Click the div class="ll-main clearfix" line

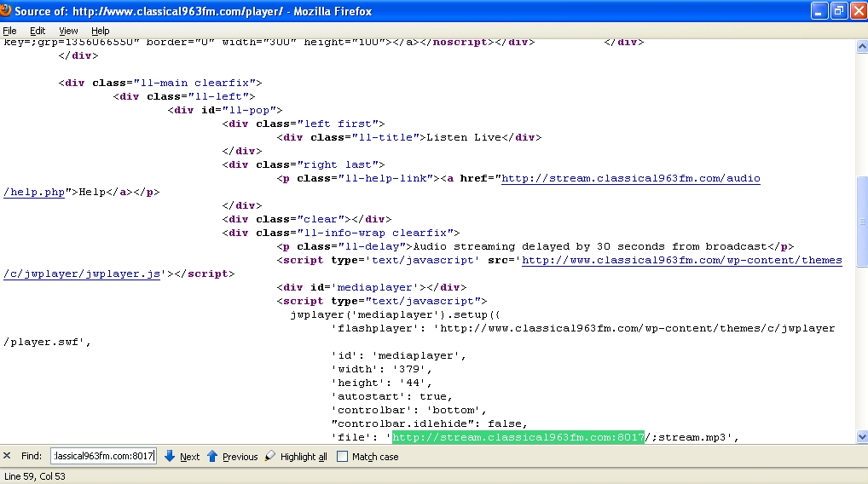pos(160,83)
